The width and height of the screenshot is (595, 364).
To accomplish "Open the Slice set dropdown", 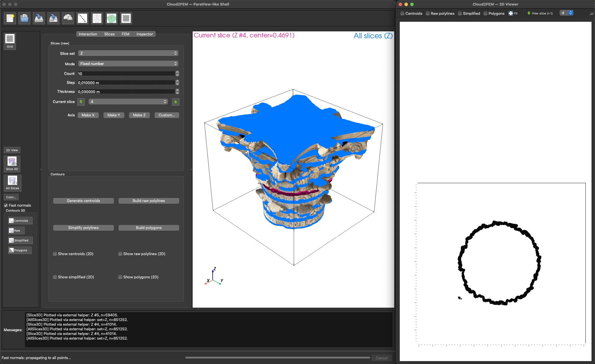I will (128, 53).
